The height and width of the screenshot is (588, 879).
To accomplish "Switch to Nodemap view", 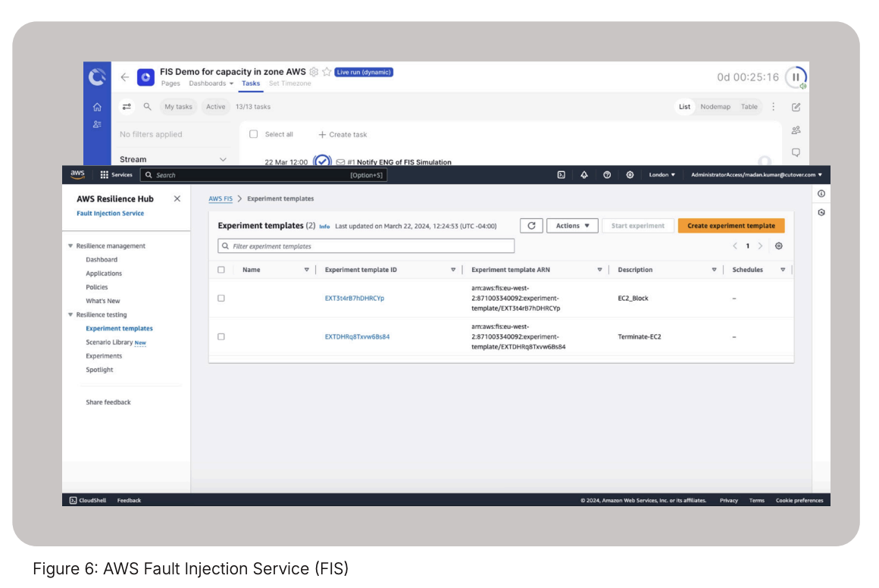I will coord(715,107).
